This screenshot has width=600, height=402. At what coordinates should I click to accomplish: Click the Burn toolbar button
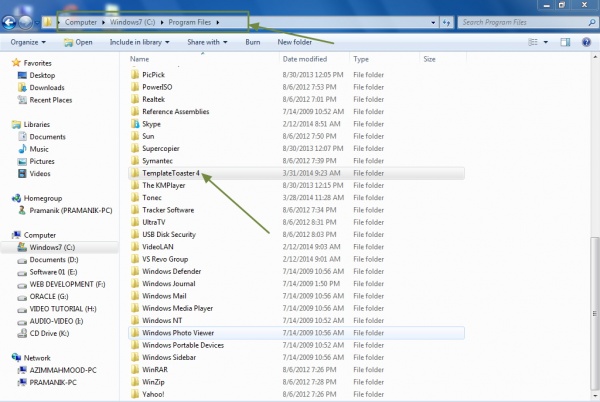[x=253, y=42]
